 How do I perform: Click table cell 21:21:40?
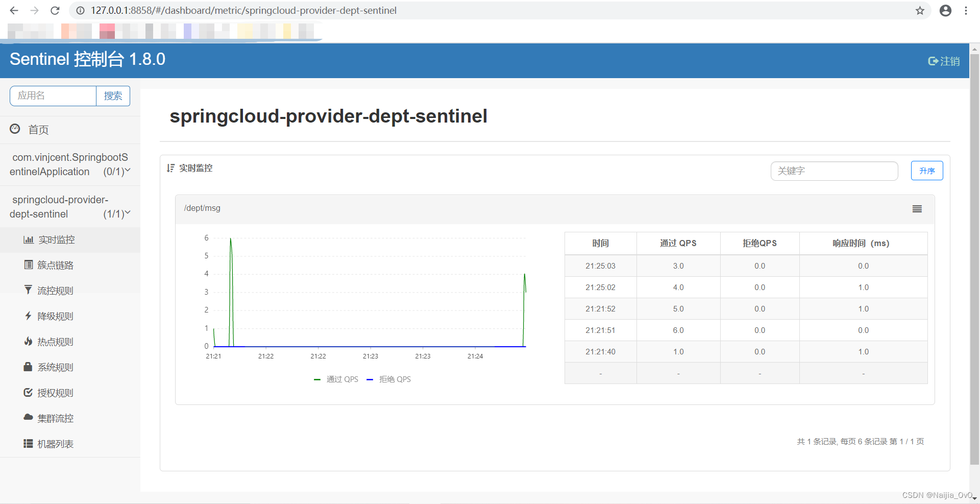[600, 351]
